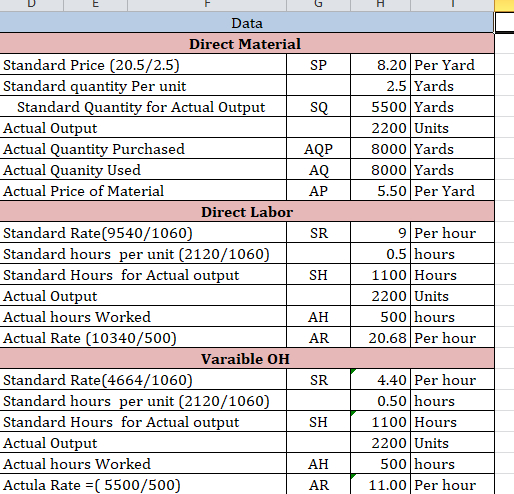Screen dimensions: 514x494
Task: Click the 'AP' abbreviation cell
Action: coord(318,191)
